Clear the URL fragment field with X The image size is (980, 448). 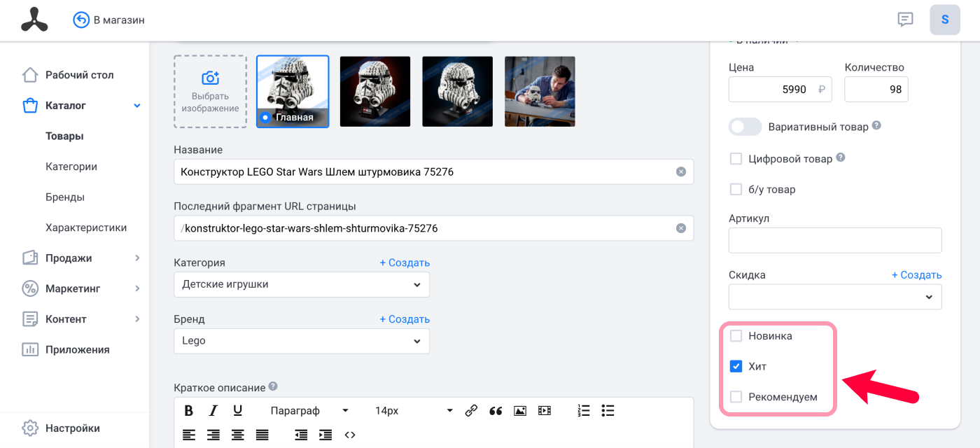(x=681, y=228)
